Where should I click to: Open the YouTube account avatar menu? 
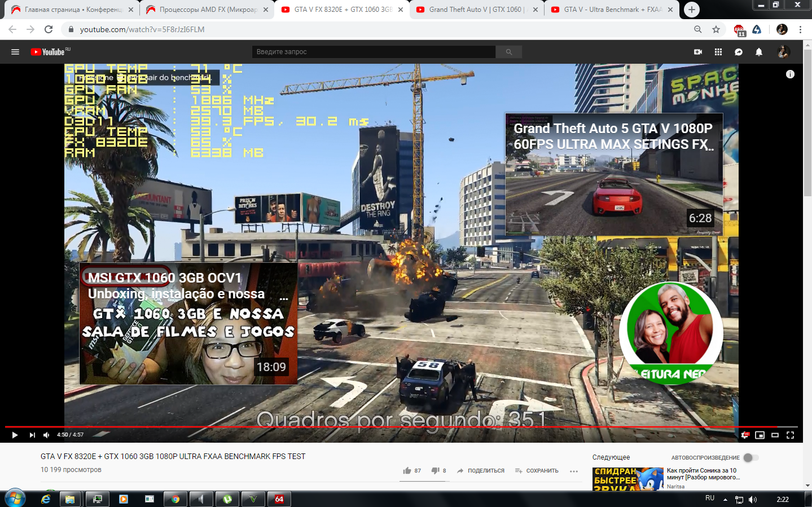point(783,52)
